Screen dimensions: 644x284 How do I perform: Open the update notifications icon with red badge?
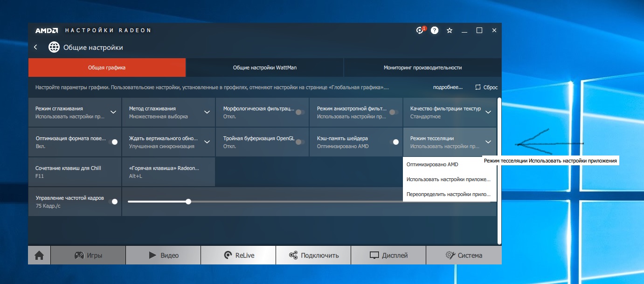[420, 30]
